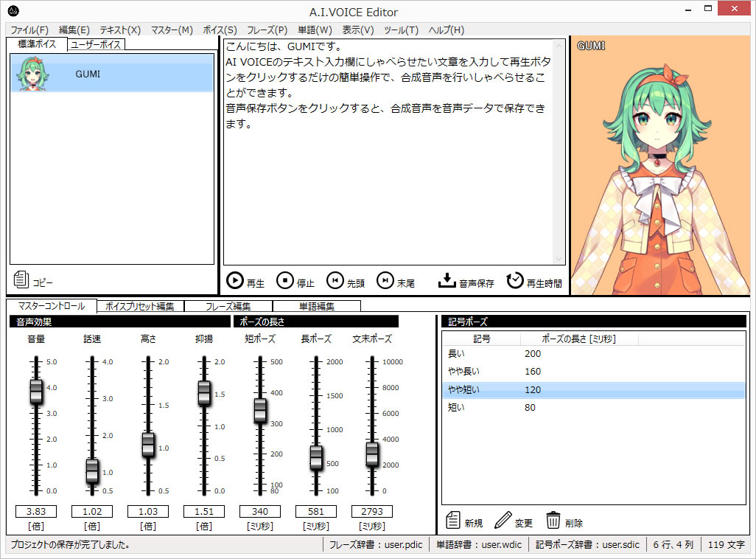Switch to the ユーザーボイス tab
The width and height of the screenshot is (756, 559).
[x=96, y=44]
